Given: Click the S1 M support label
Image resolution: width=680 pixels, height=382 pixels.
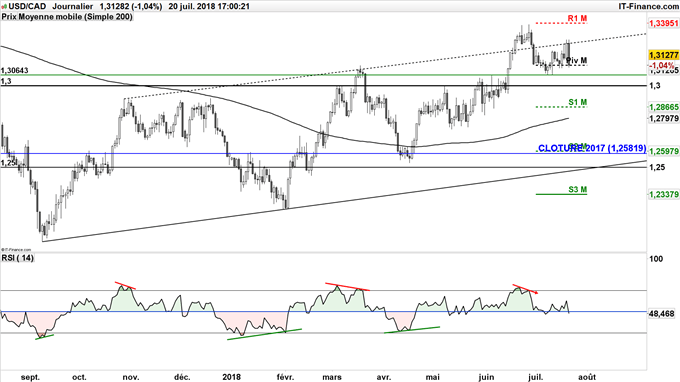Looking at the screenshot, I should point(577,102).
